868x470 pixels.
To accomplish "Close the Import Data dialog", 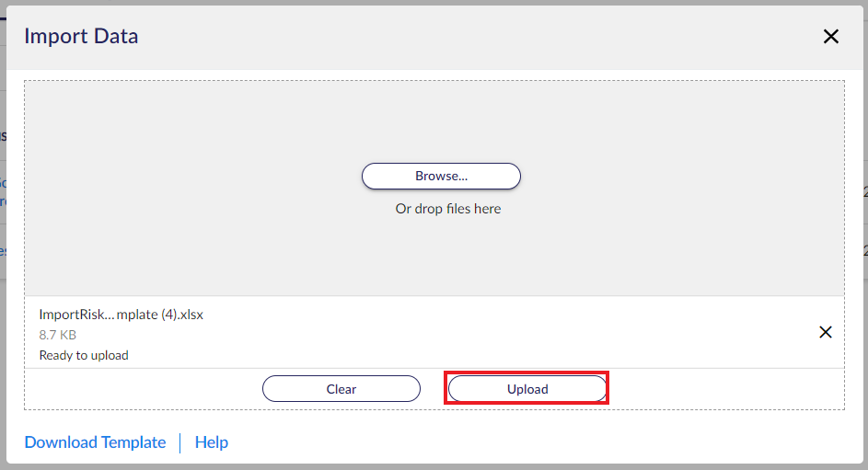I will [x=831, y=37].
